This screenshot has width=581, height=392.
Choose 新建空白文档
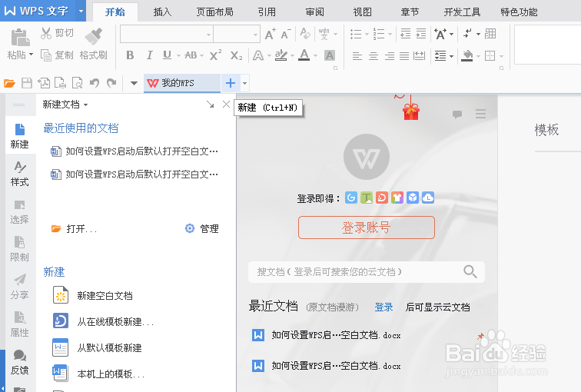93,295
